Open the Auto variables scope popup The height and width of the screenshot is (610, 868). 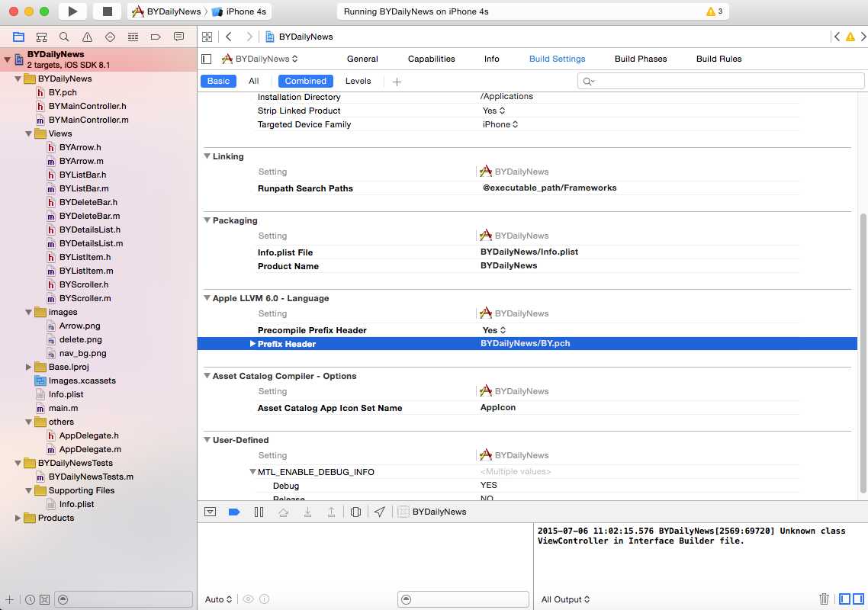tap(218, 599)
